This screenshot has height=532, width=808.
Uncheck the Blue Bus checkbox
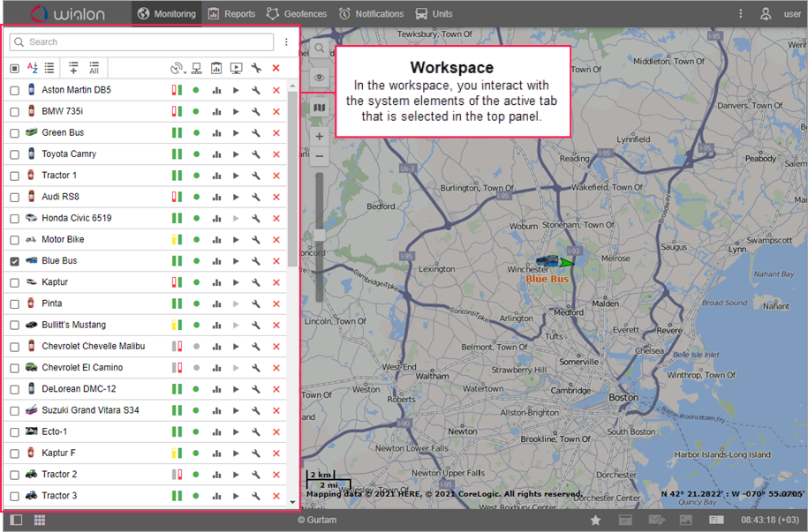click(x=14, y=261)
